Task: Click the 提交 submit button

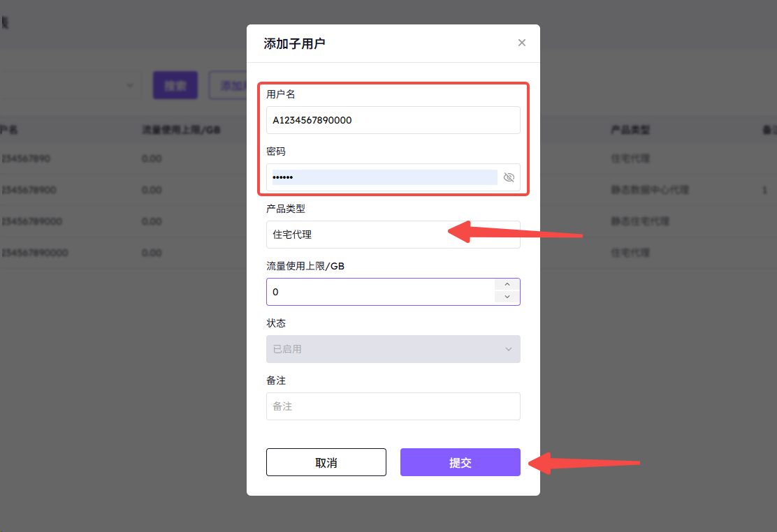Action: 460,462
